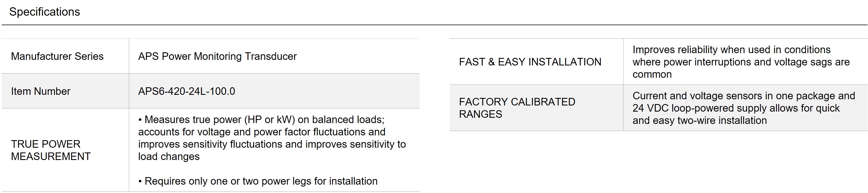Click the TRUE POWER MEASUREMENT label
The width and height of the screenshot is (868, 193).
coord(51,150)
